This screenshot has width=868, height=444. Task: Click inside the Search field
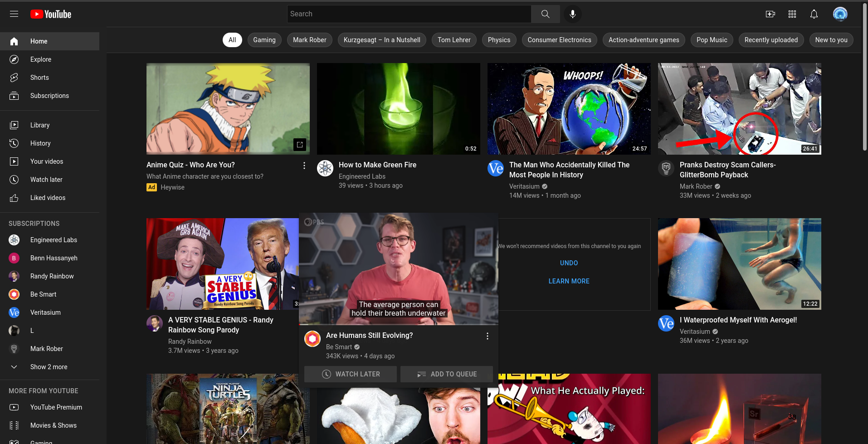(408, 14)
